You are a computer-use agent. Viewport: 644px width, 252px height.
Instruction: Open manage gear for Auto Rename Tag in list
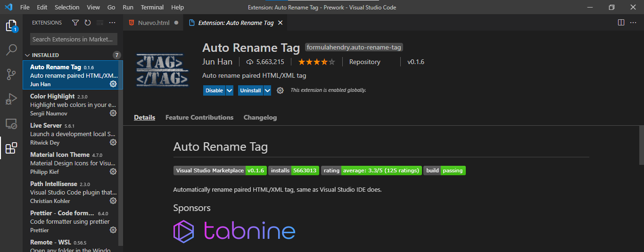(113, 84)
